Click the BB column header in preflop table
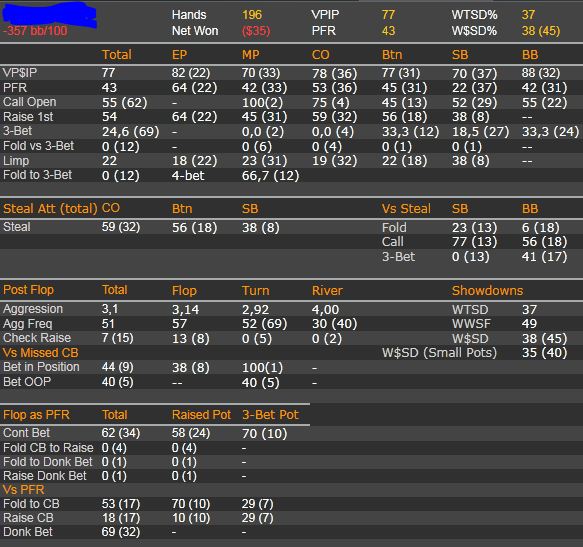The width and height of the screenshot is (583, 547). pos(530,55)
